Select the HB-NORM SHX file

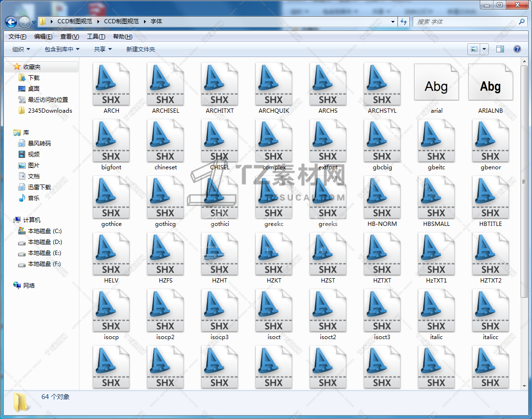pyautogui.click(x=382, y=197)
